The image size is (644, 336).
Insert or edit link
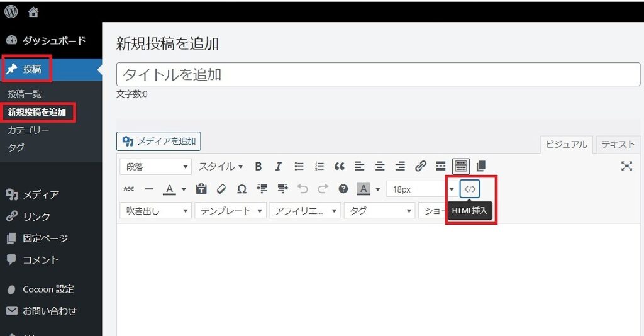click(420, 166)
